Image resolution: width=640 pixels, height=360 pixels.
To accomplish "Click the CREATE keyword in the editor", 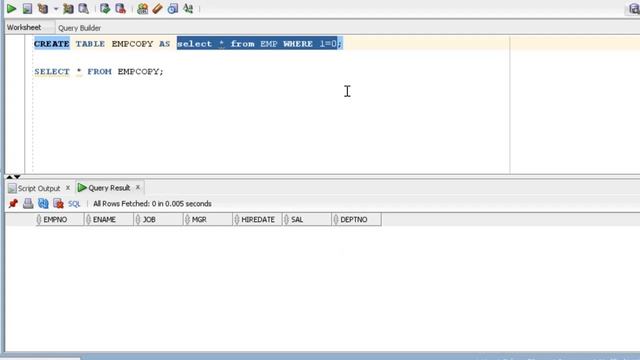I will pyautogui.click(x=52, y=44).
